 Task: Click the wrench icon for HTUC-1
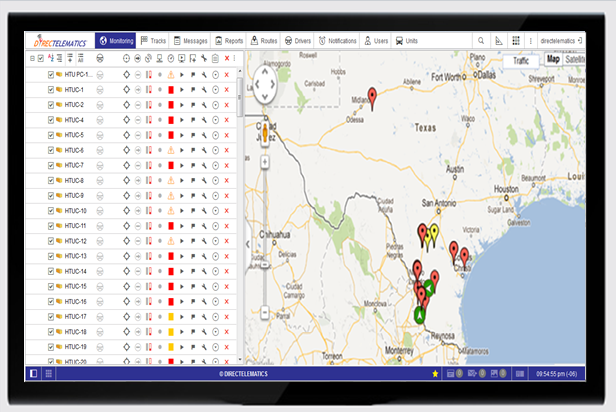point(204,89)
